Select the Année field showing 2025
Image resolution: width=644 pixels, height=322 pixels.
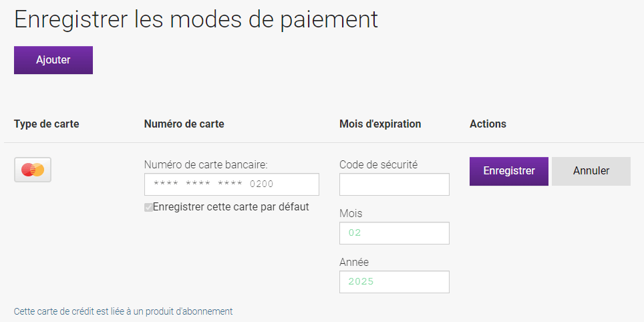click(x=394, y=282)
